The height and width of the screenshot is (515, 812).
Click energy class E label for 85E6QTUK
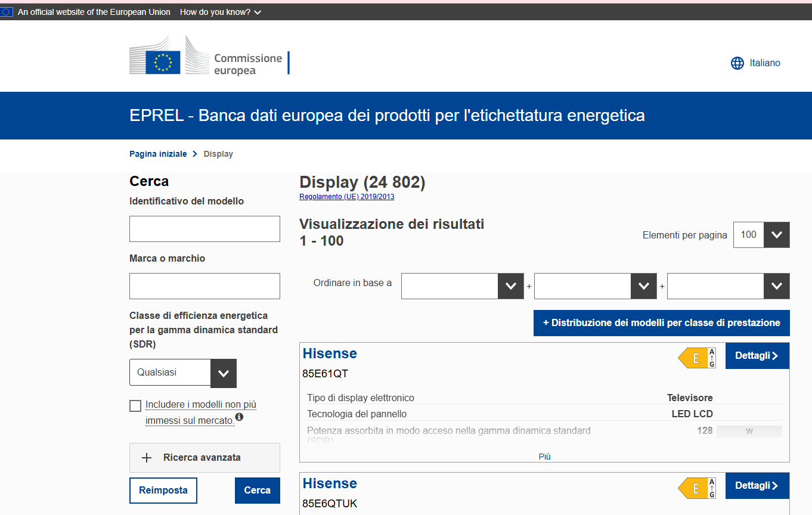(x=697, y=488)
